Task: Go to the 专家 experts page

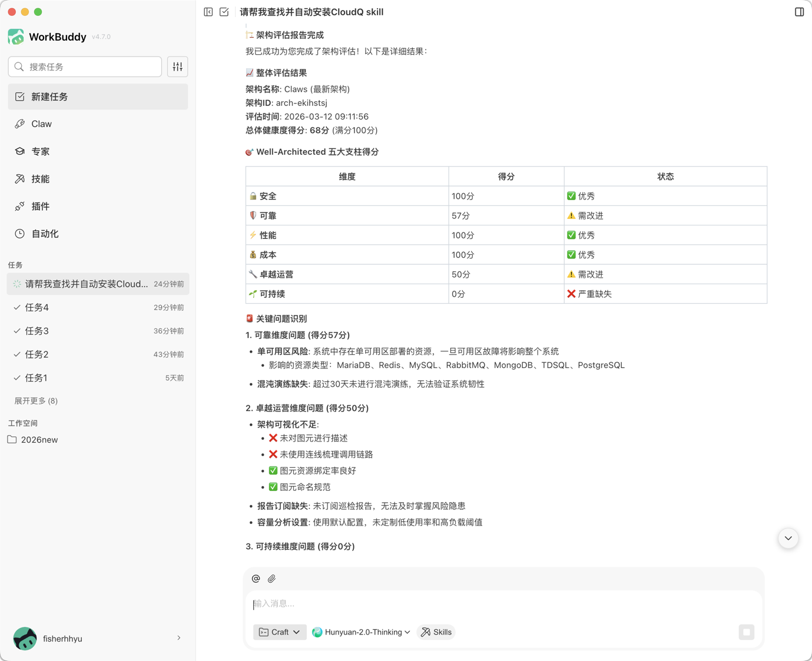Action: 98,151
